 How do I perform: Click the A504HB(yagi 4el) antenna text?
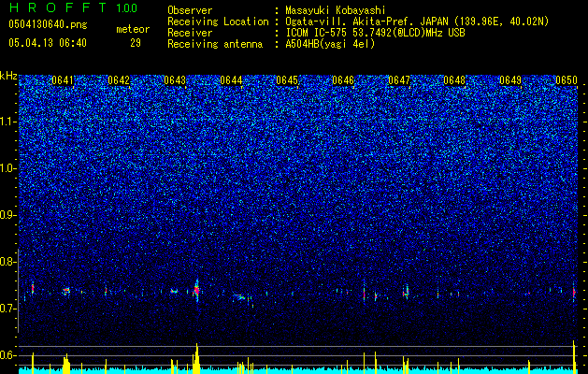(330, 44)
